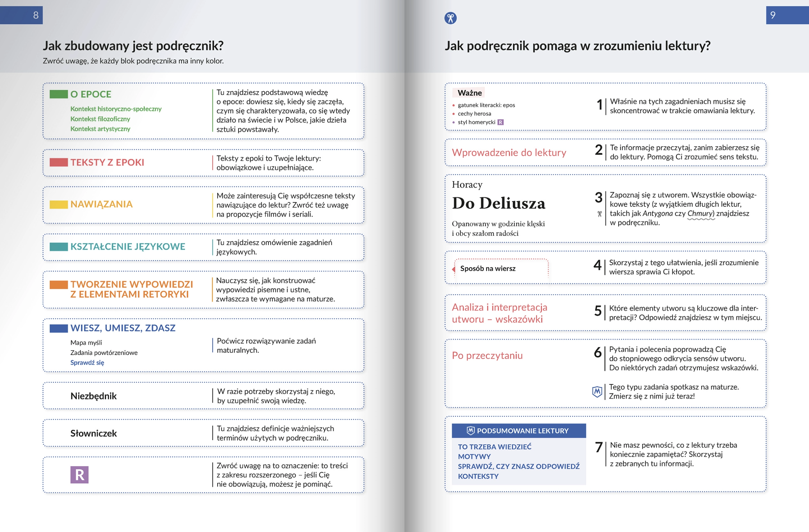Click number 7 next to Nie masz pewności

pyautogui.click(x=599, y=447)
